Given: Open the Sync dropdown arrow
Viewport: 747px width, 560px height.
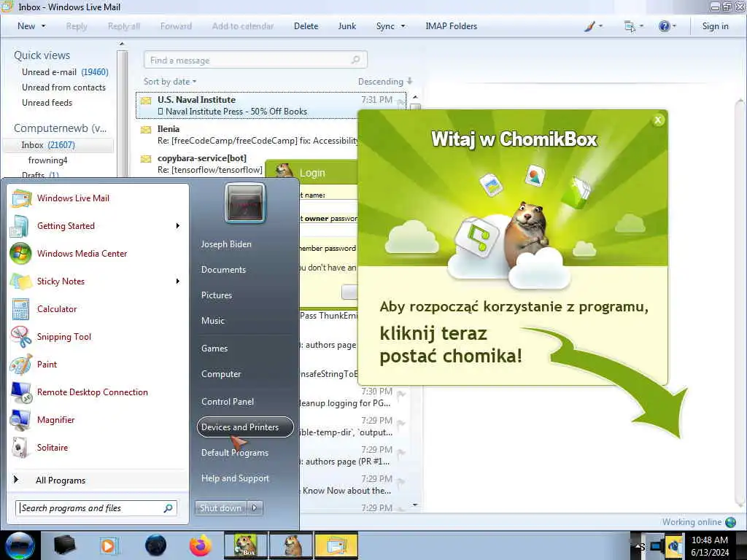Looking at the screenshot, I should pyautogui.click(x=403, y=26).
